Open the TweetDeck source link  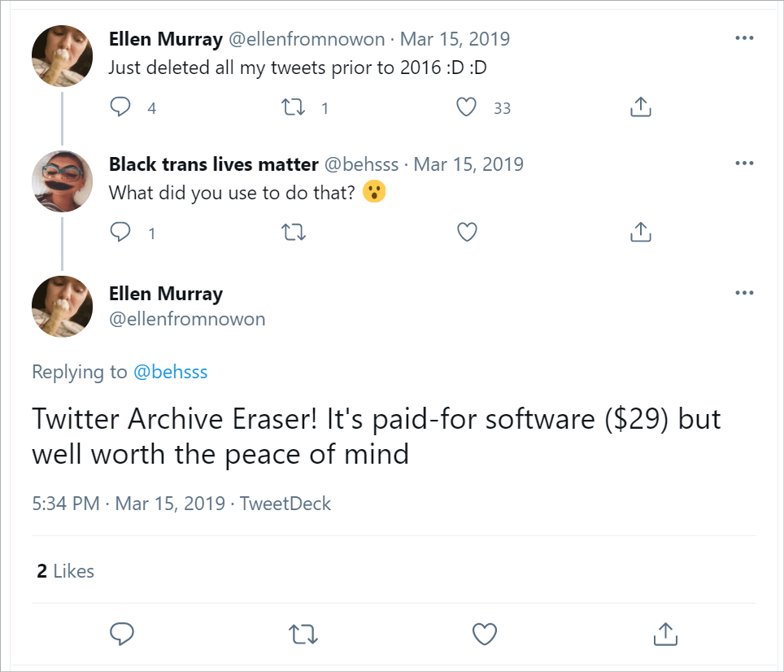click(x=285, y=504)
